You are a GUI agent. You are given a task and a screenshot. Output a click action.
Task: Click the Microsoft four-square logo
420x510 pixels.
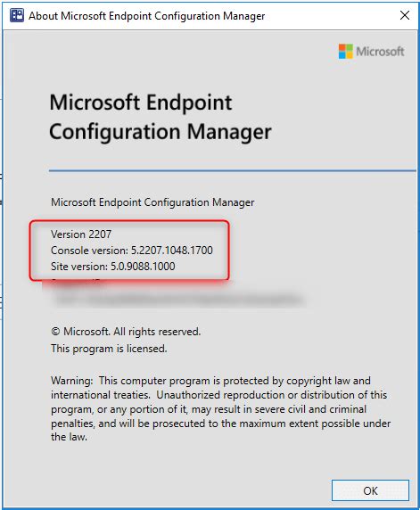[x=345, y=52]
